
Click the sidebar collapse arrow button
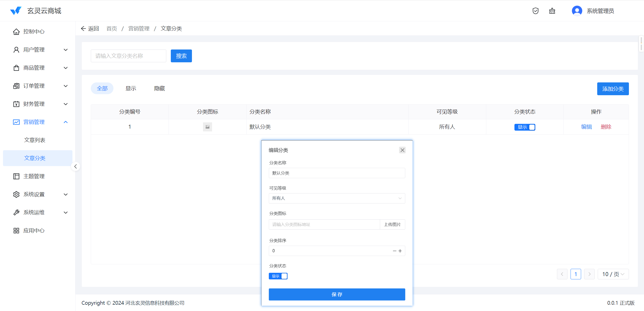pyautogui.click(x=75, y=166)
